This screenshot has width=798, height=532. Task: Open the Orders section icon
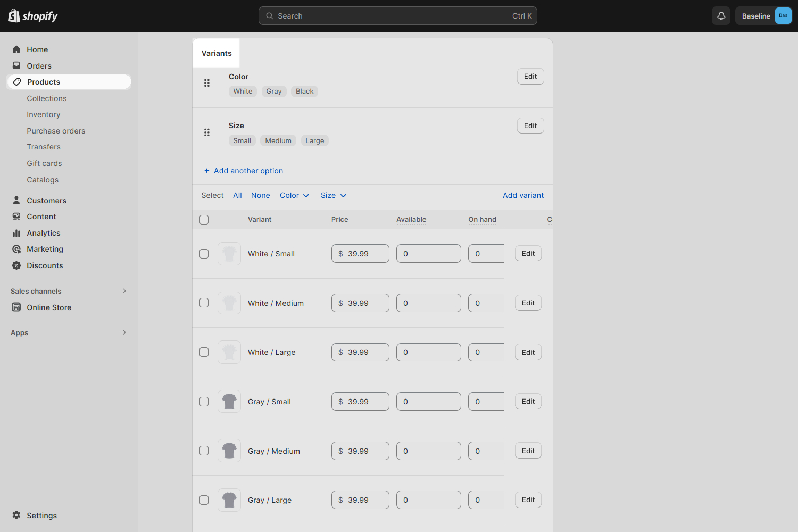point(16,65)
